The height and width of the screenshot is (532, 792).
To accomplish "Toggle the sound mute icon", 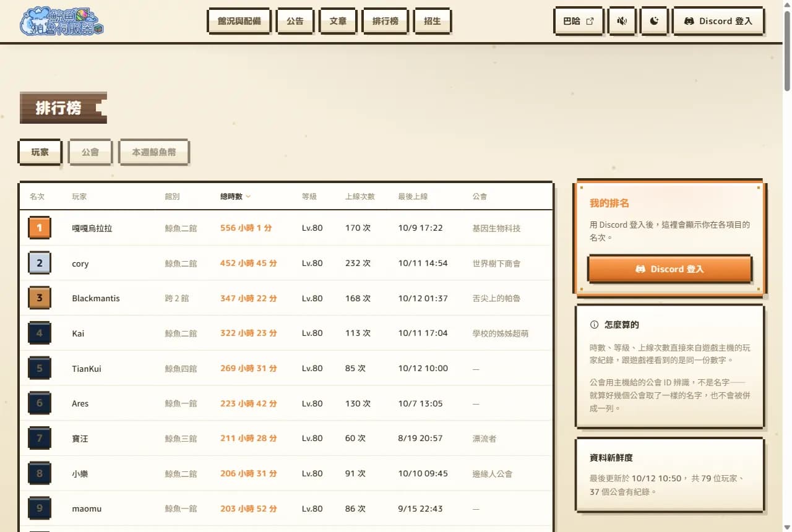I will pos(622,21).
